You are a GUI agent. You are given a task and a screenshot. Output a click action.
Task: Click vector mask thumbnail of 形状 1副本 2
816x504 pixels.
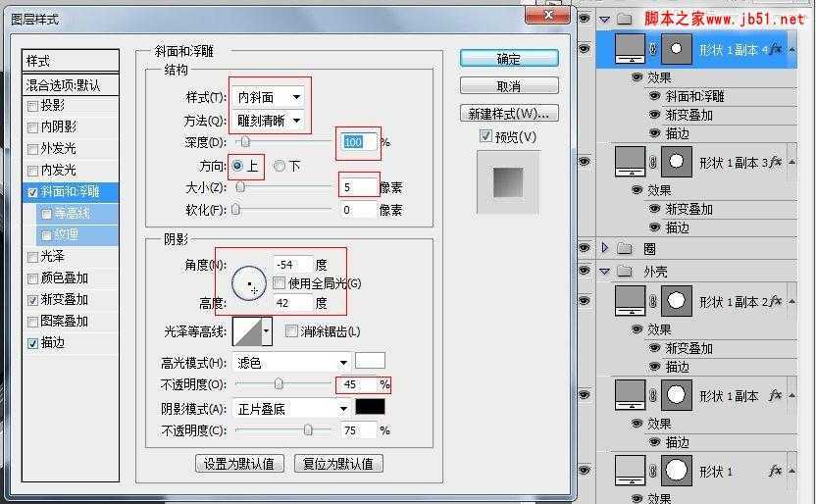point(676,301)
